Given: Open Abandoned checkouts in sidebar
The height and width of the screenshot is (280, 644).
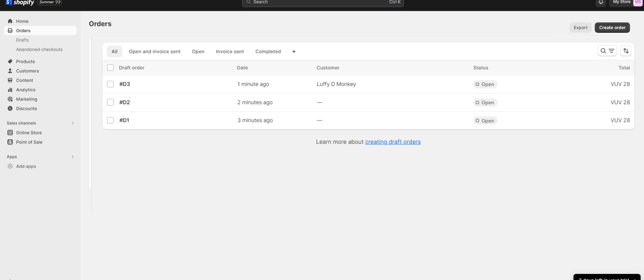Looking at the screenshot, I should point(39,49).
